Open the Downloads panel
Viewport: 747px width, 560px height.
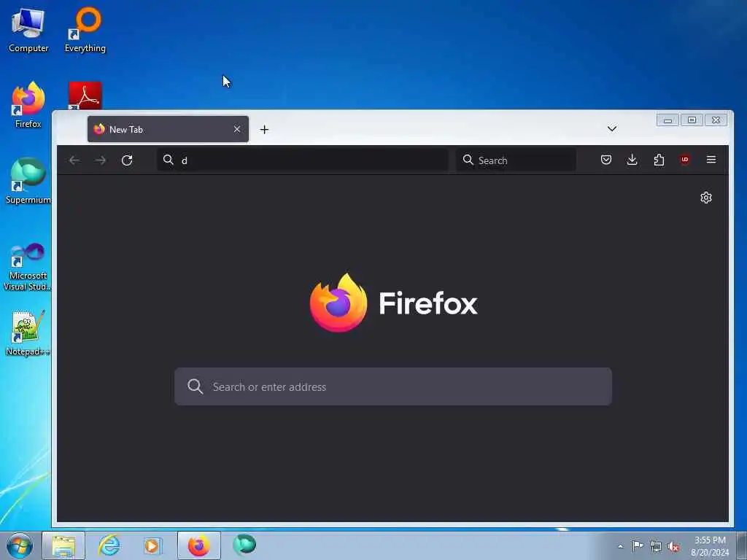tap(632, 160)
